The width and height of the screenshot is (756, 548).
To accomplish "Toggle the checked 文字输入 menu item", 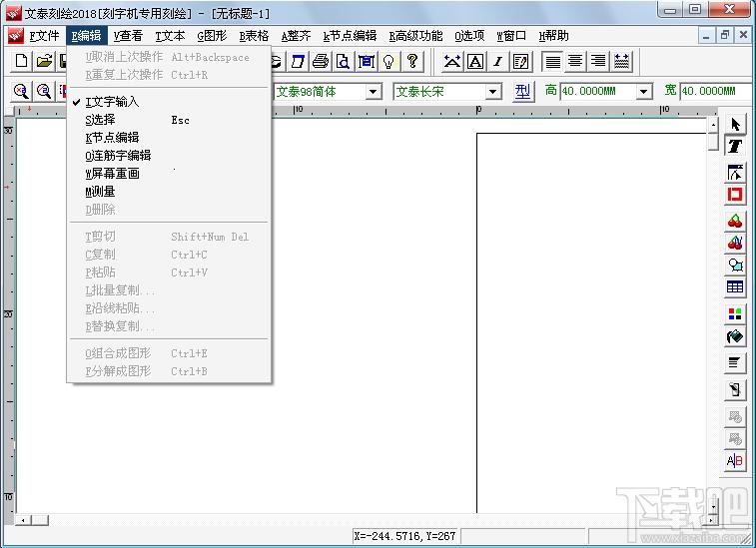I will (x=169, y=102).
